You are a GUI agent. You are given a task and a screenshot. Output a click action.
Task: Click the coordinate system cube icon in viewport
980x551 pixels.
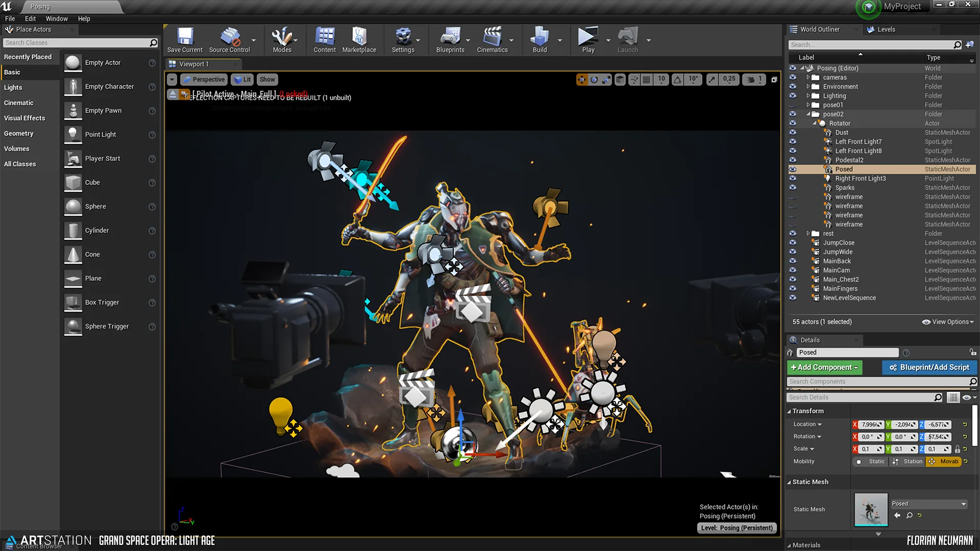pos(620,80)
